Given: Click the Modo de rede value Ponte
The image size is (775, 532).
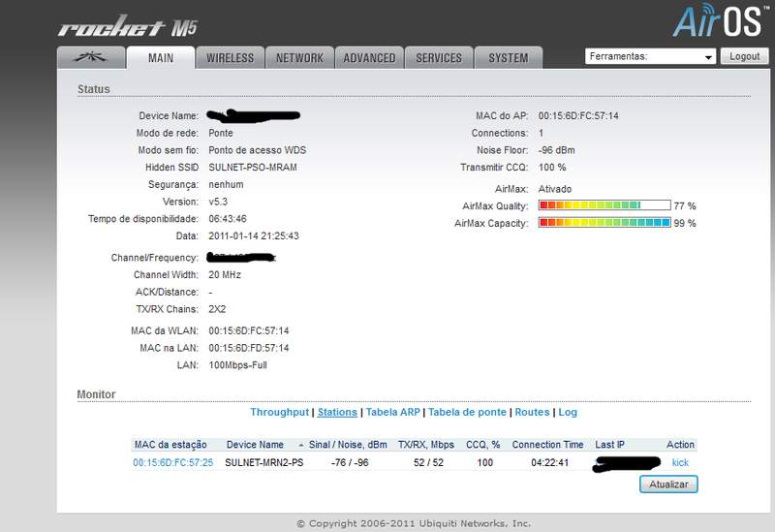Looking at the screenshot, I should (221, 133).
